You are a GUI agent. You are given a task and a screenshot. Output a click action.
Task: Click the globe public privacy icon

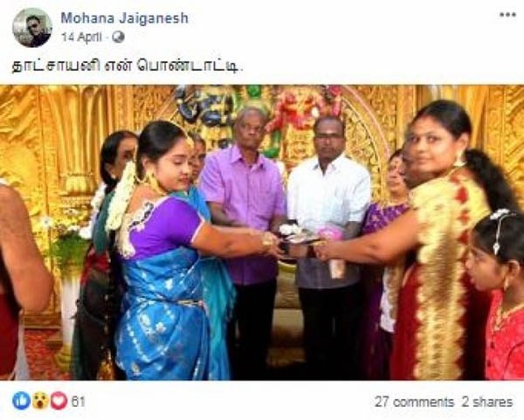[x=118, y=37]
